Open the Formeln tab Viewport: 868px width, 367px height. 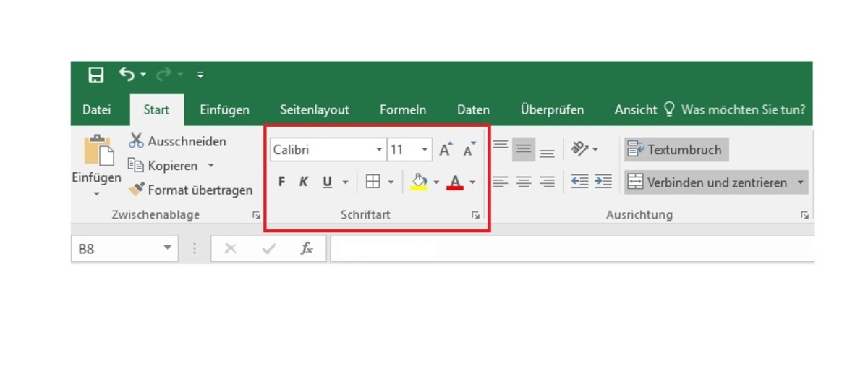tap(403, 110)
